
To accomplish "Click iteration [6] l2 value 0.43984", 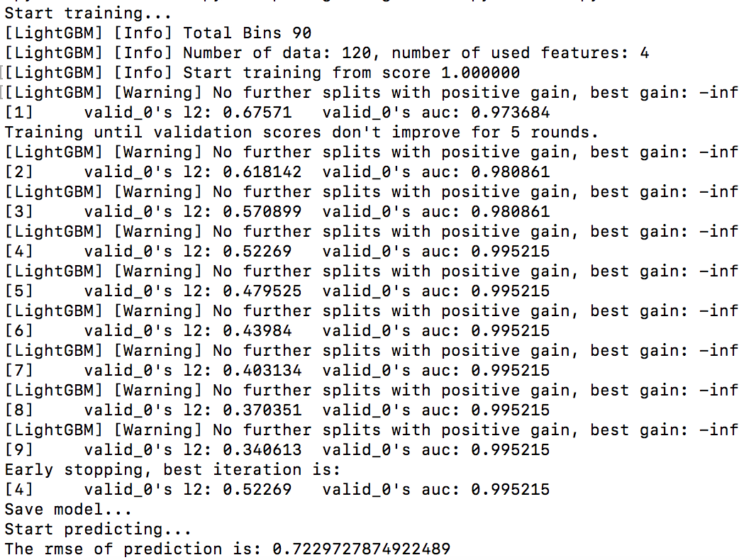I will coord(257,330).
